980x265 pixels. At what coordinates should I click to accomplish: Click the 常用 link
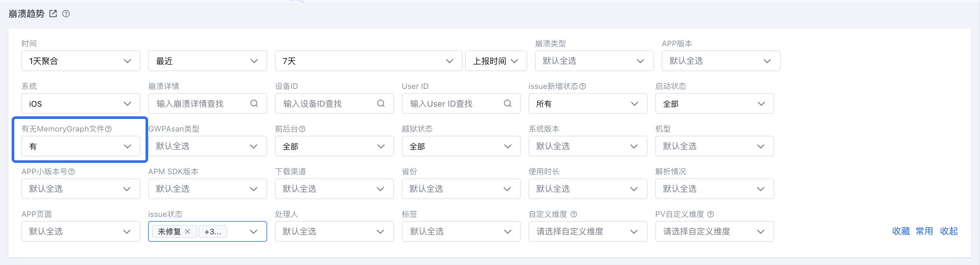point(924,231)
